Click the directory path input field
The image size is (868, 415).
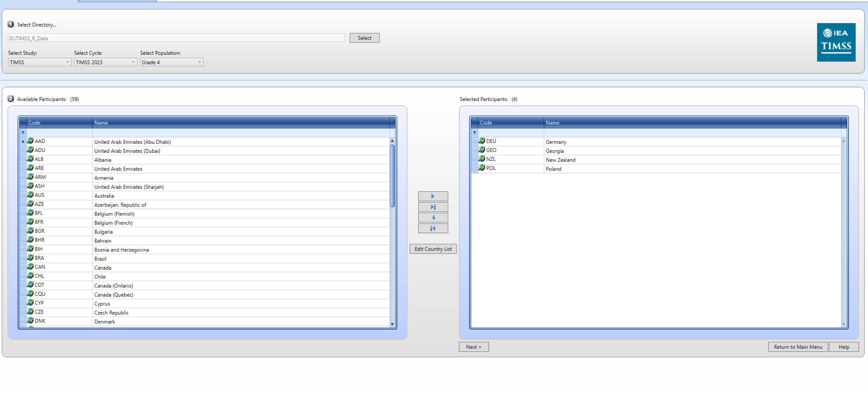176,38
